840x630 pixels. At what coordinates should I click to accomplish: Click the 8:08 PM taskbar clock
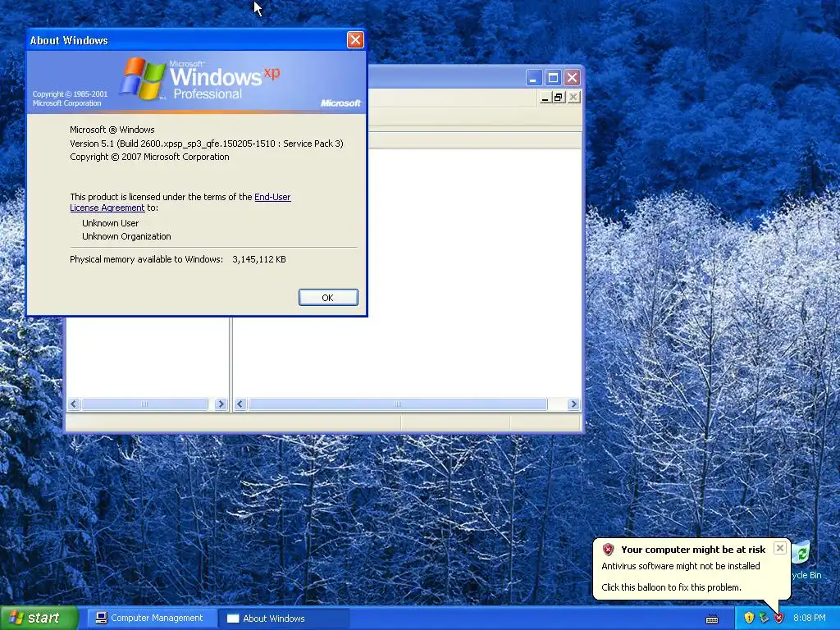pos(809,619)
